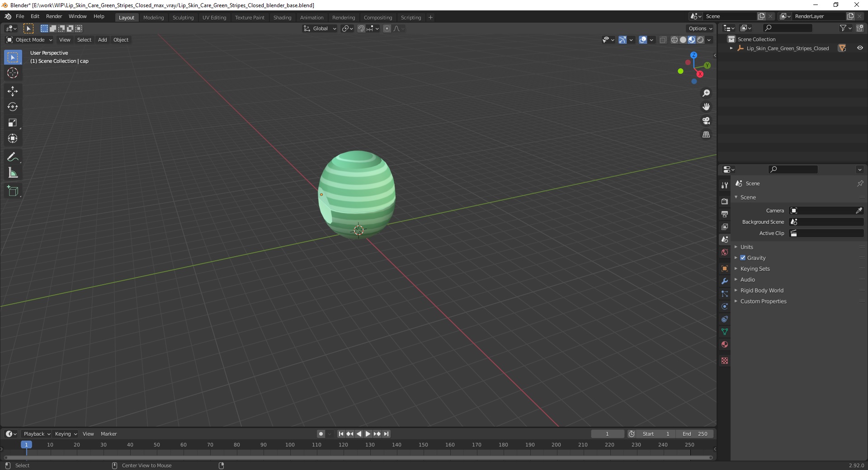868x470 pixels.
Task: Open File menu
Action: (x=20, y=16)
